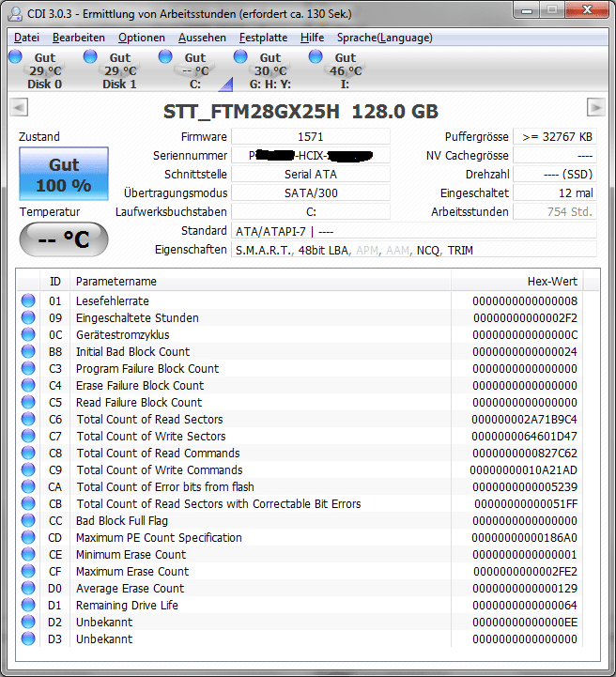This screenshot has height=677, width=616.
Task: Click status icon for Total Count of Read Commands
Action: click(x=28, y=453)
